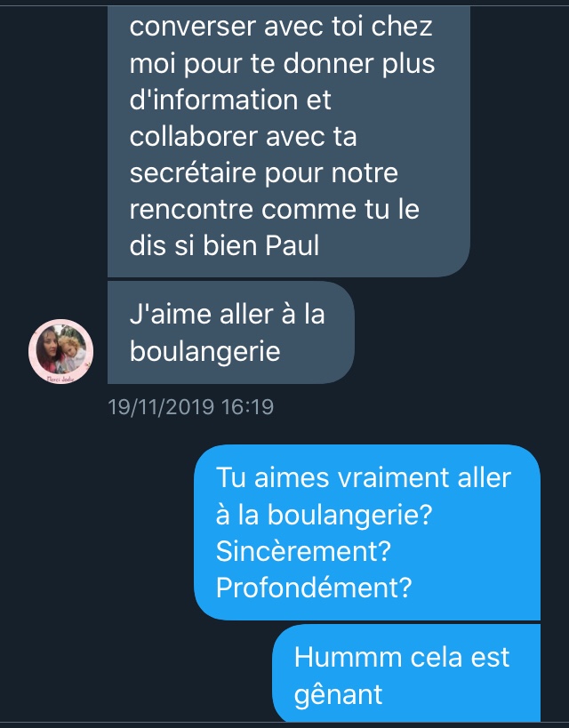Tap the 19/11/2019 16:19 timestamp

(x=190, y=407)
